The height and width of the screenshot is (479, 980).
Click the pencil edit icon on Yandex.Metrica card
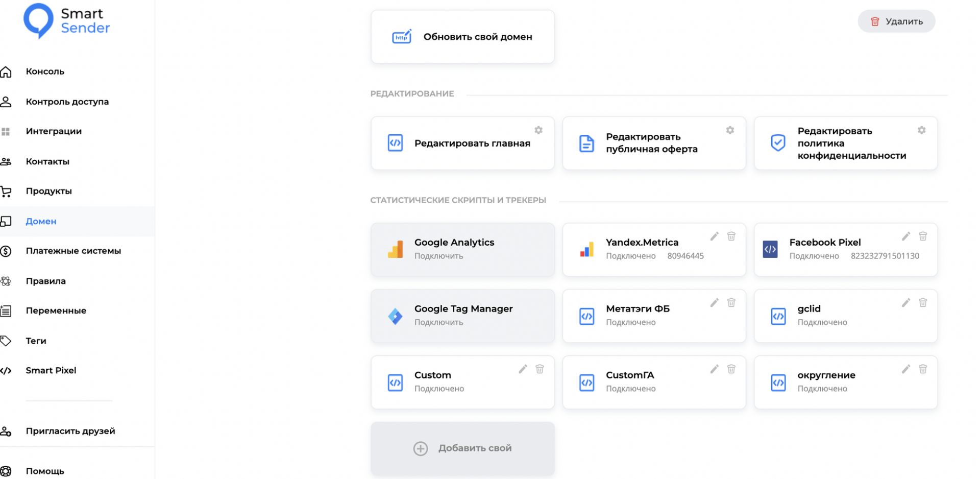(x=714, y=236)
